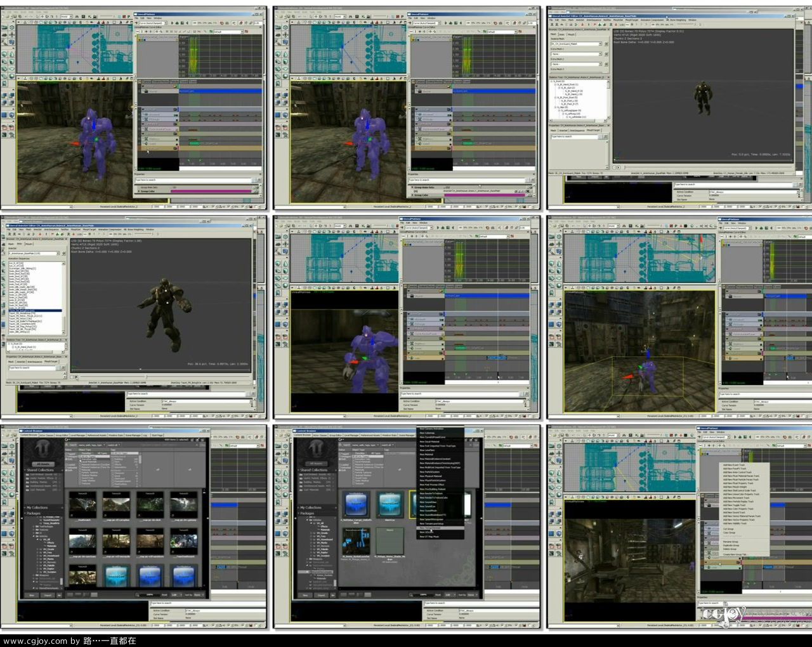Select Rename Group in Matinee context menu
Screen dimensions: 812x647
731,542
